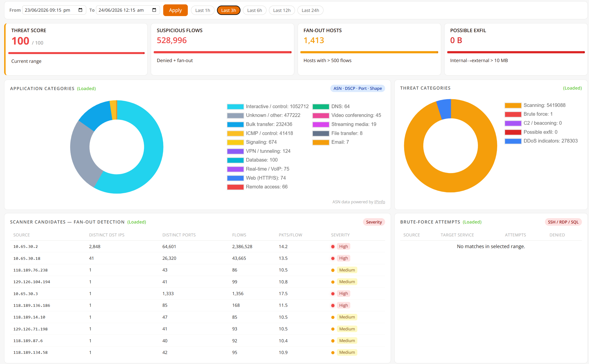The width and height of the screenshot is (589, 364).
Task: Toggle Streaming media legend swatch
Action: pos(321,124)
